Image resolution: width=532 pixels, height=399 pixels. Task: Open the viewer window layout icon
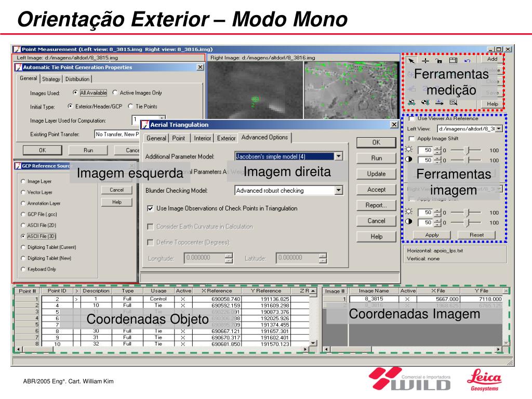[x=453, y=61]
